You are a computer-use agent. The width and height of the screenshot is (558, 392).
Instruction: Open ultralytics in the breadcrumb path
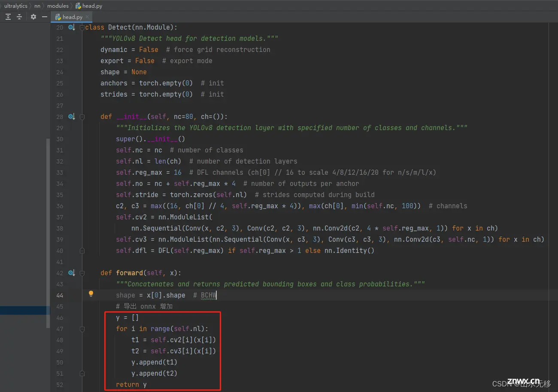coord(16,6)
